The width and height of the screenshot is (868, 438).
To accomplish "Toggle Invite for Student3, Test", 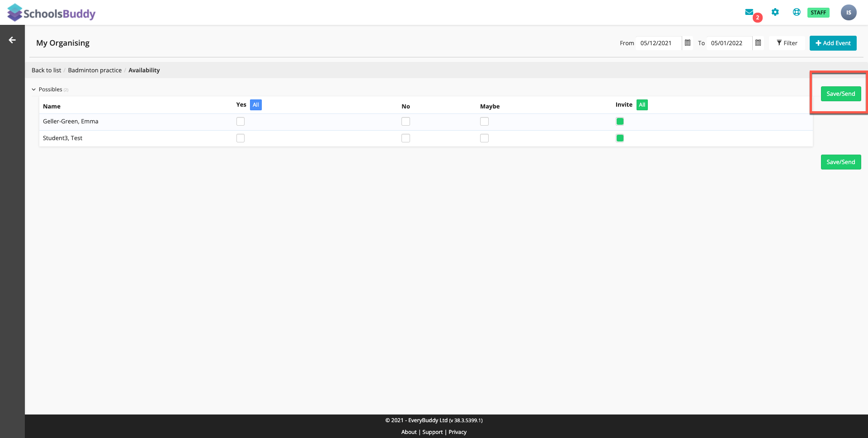I will pyautogui.click(x=620, y=138).
